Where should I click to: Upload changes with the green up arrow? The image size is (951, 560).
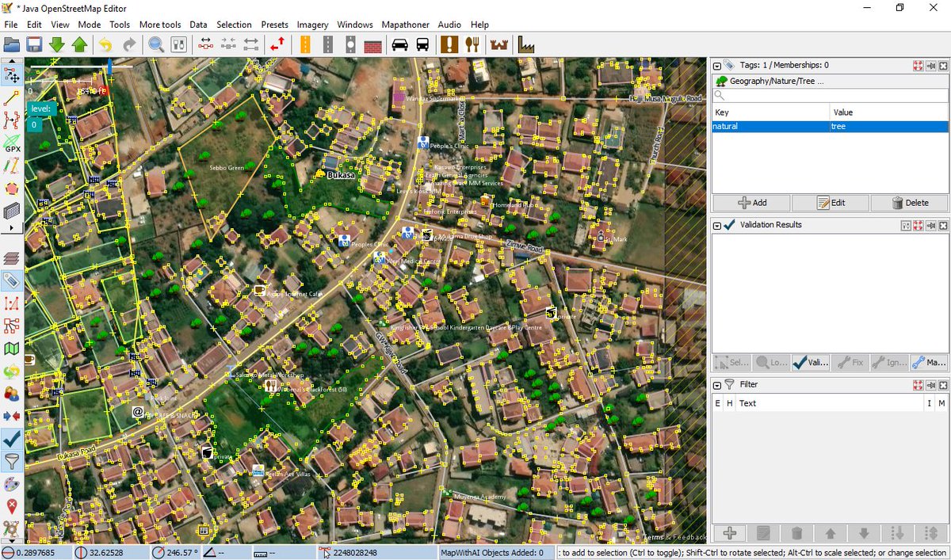[x=80, y=45]
